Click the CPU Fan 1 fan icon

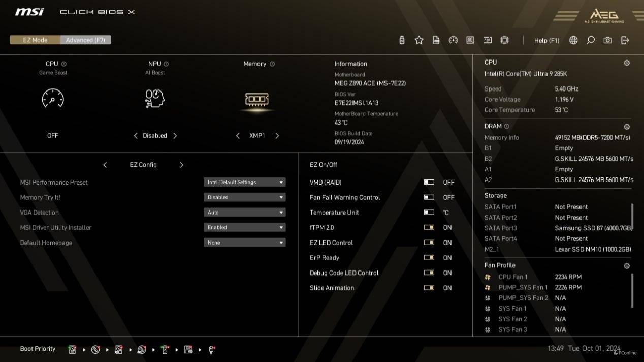tap(488, 277)
